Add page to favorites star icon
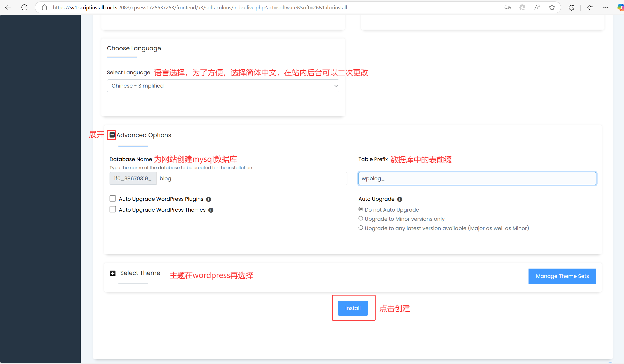Image resolution: width=624 pixels, height=364 pixels. 552,7
